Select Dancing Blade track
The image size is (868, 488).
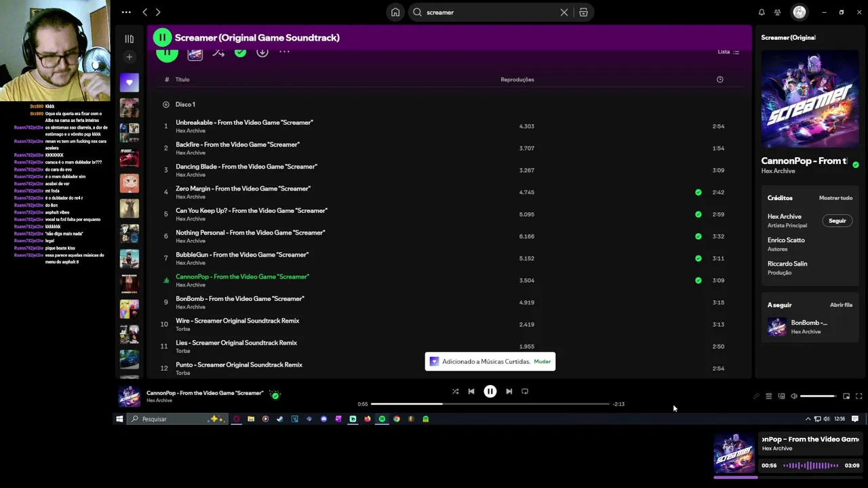click(x=448, y=170)
